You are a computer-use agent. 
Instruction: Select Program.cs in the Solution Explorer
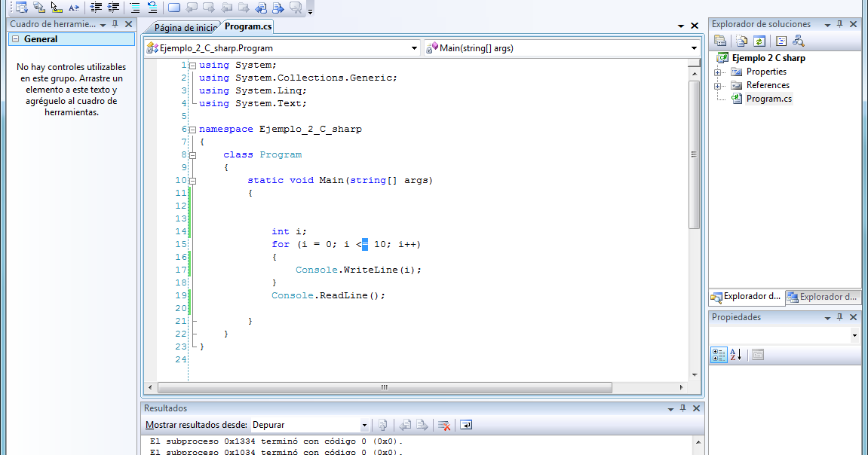768,98
